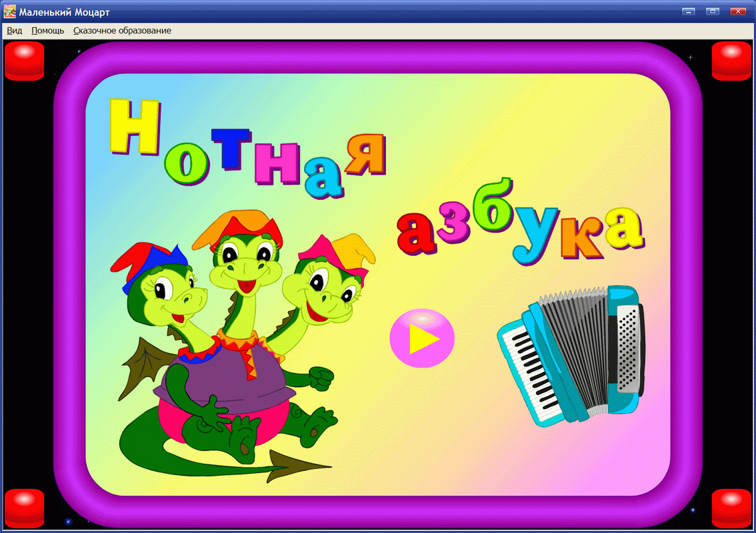Click the colorful word азбука

coord(521,222)
